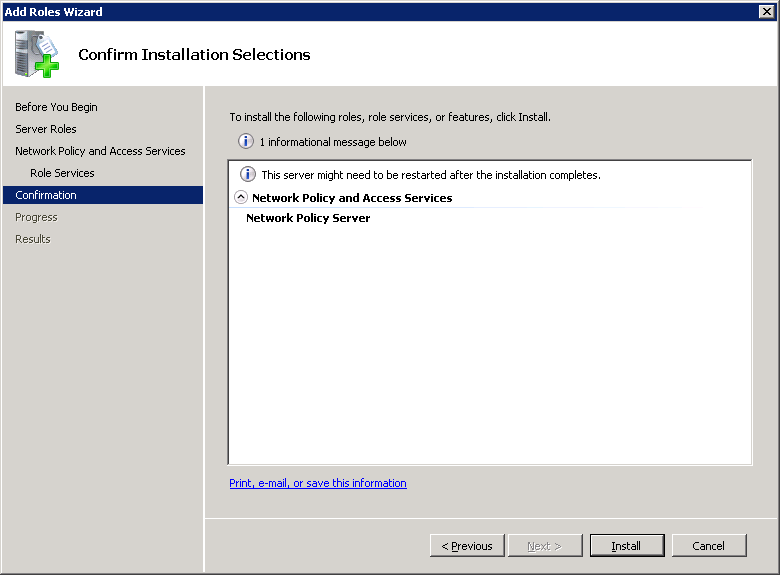Click the Previous button

tap(467, 546)
